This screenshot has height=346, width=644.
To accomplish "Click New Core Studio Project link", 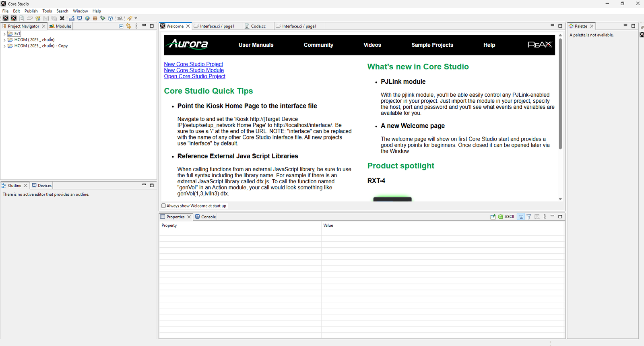I will [193, 64].
